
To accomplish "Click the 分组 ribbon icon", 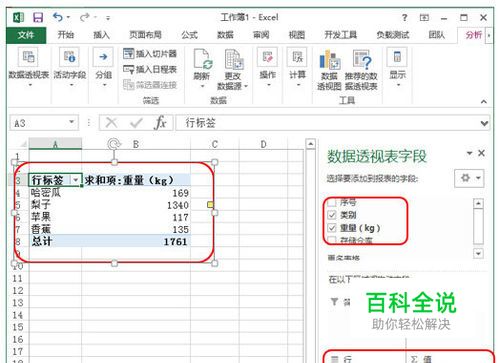I will click(x=103, y=57).
